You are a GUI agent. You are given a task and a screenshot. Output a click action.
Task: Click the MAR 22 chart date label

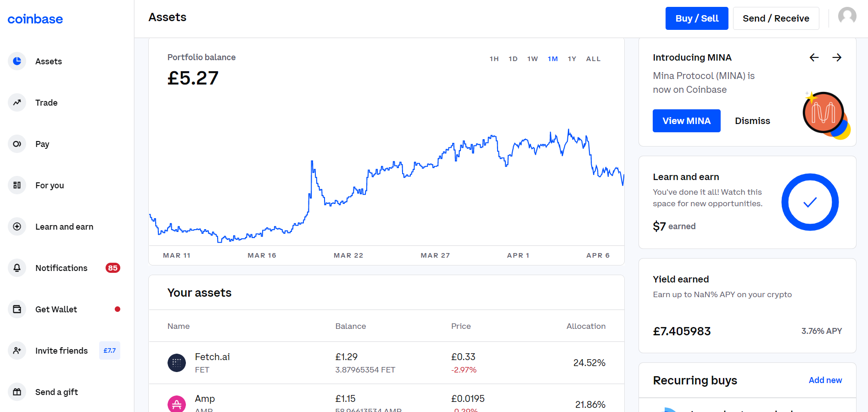(348, 255)
